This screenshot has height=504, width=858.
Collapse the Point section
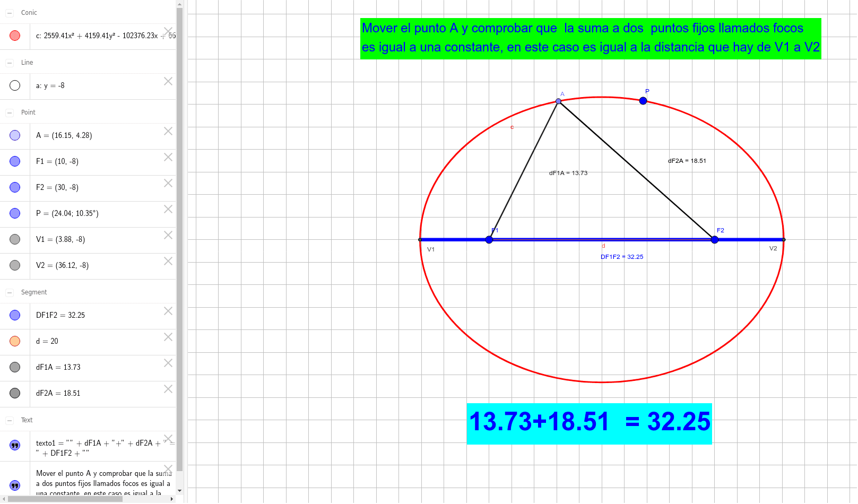pos(10,112)
